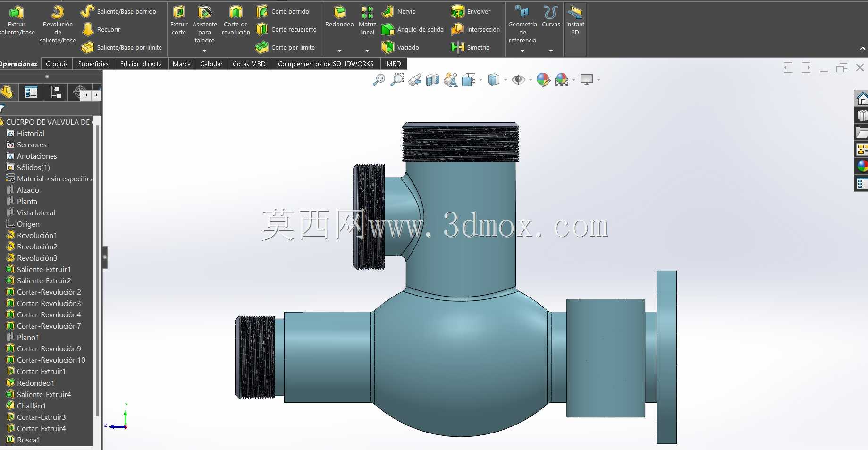Viewport: 868px width, 450px height.
Task: Expand Redondeo dropdown arrow
Action: (x=339, y=51)
